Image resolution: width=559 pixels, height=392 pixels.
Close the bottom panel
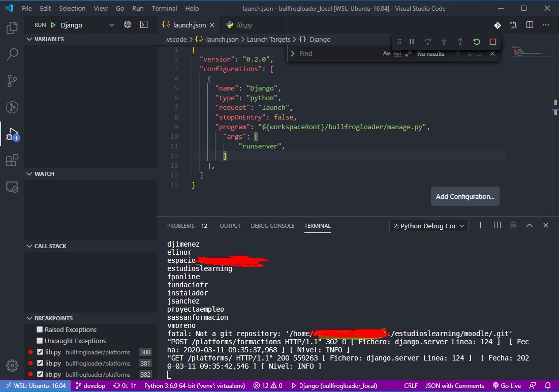(x=545, y=225)
